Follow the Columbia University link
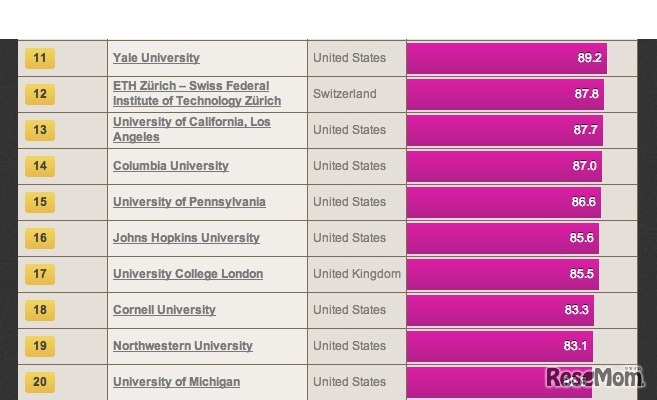This screenshot has height=400, width=657. click(x=170, y=166)
